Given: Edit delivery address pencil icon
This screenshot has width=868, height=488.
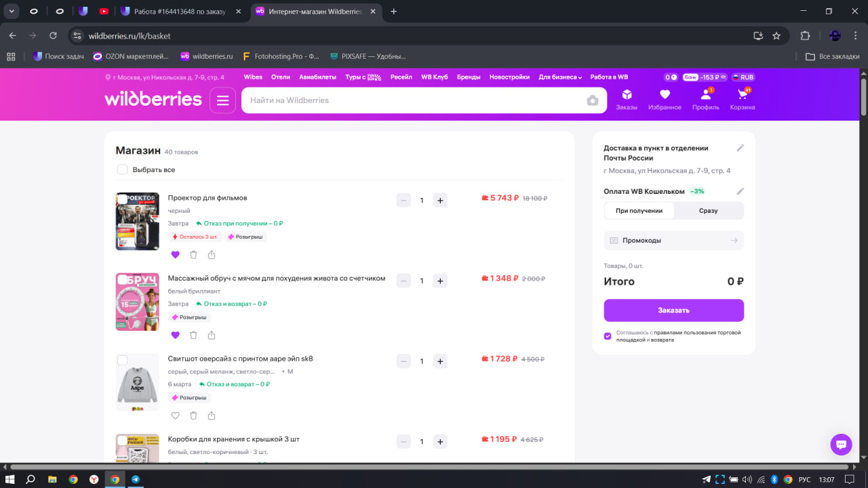Looking at the screenshot, I should pos(741,148).
